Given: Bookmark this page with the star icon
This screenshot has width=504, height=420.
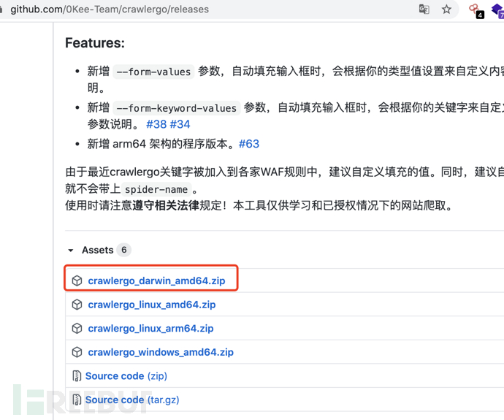Looking at the screenshot, I should click(446, 9).
